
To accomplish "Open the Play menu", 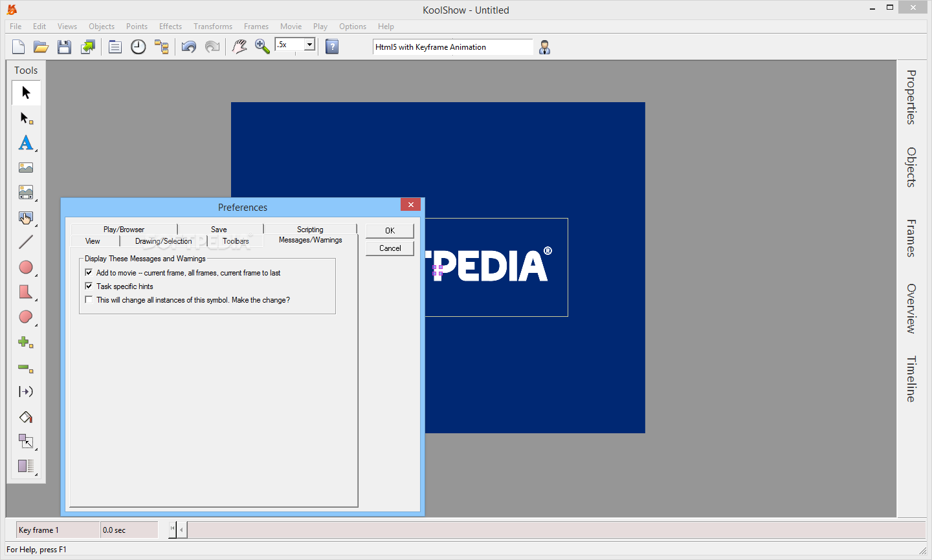I will tap(320, 27).
